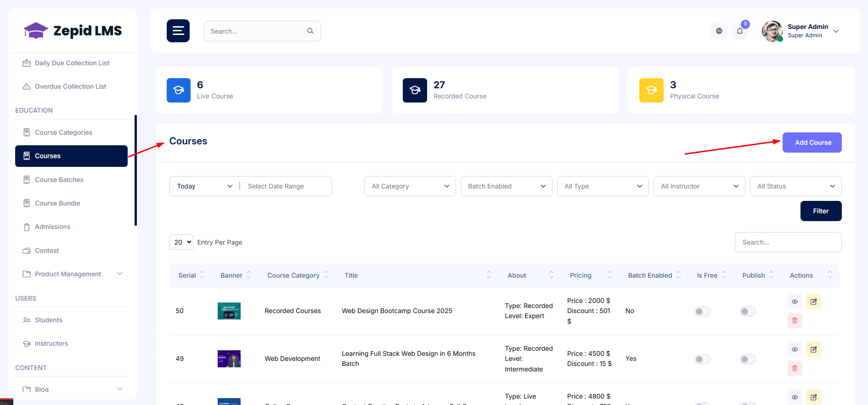Click the Super Admin avatar picture

click(x=772, y=31)
